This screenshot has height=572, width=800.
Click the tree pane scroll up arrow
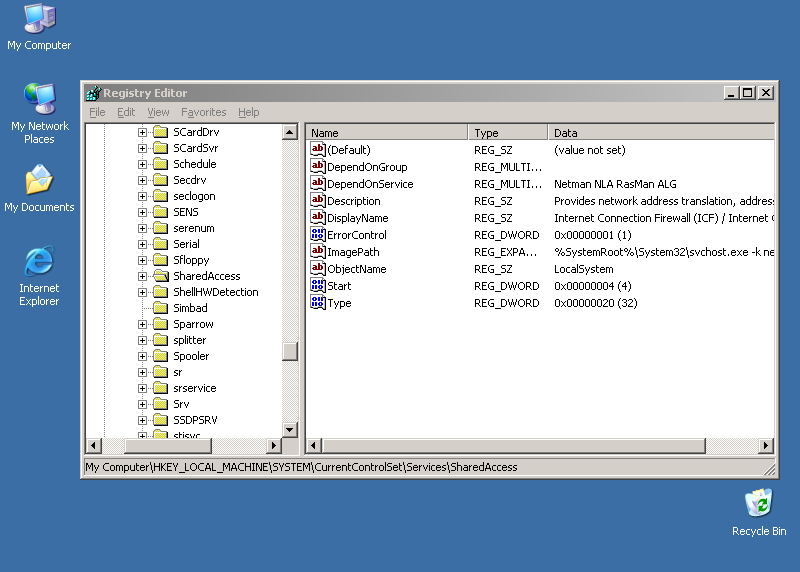point(290,132)
